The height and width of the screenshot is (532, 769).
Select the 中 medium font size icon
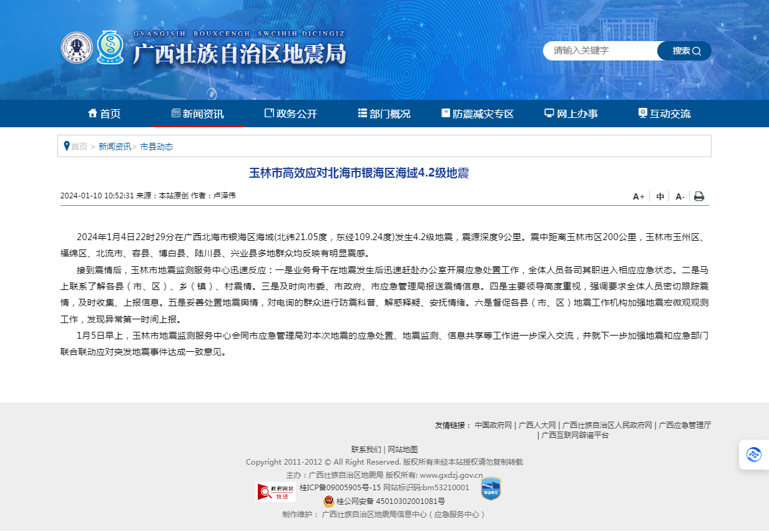(660, 196)
